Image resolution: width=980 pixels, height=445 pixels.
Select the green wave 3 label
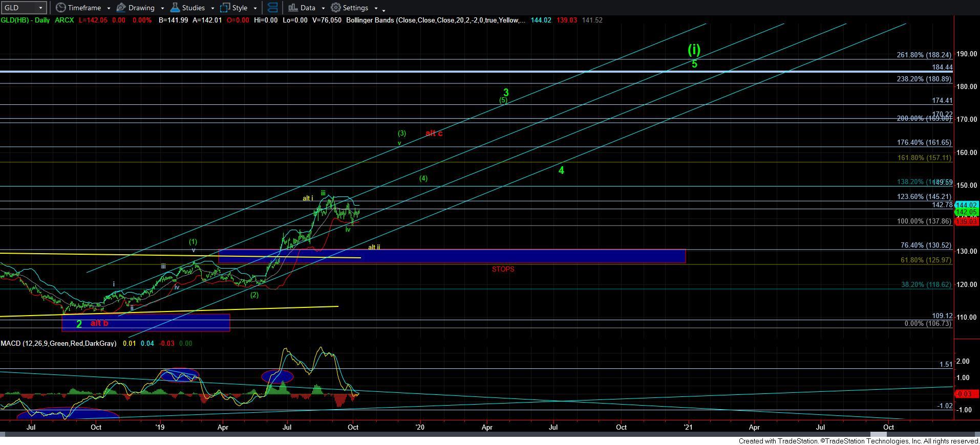pos(506,93)
